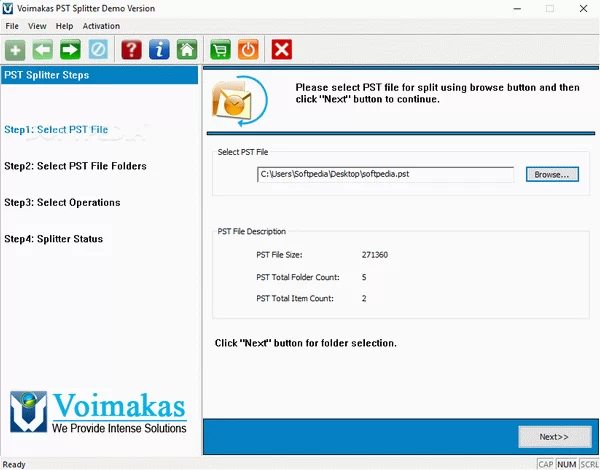Click the blue info icon
This screenshot has height=470, width=600.
159,48
